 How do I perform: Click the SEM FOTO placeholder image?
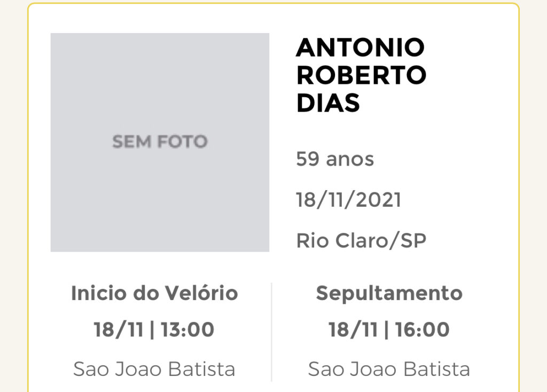pos(160,142)
